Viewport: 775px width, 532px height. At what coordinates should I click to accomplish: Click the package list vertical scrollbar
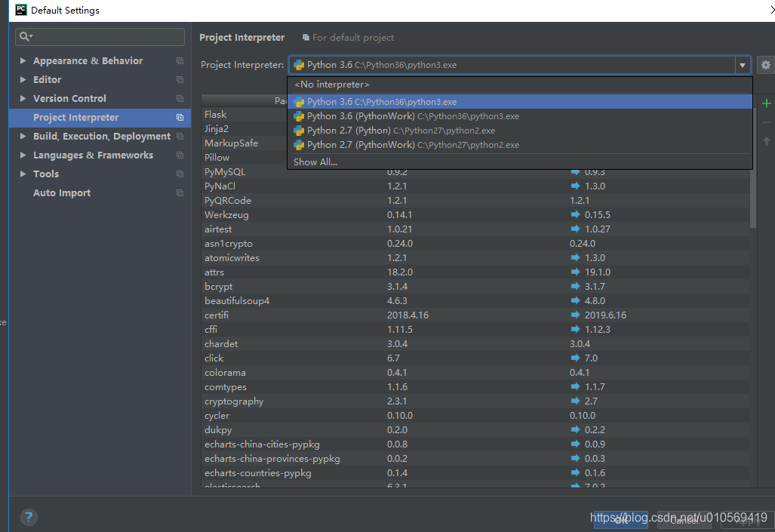pos(753,168)
